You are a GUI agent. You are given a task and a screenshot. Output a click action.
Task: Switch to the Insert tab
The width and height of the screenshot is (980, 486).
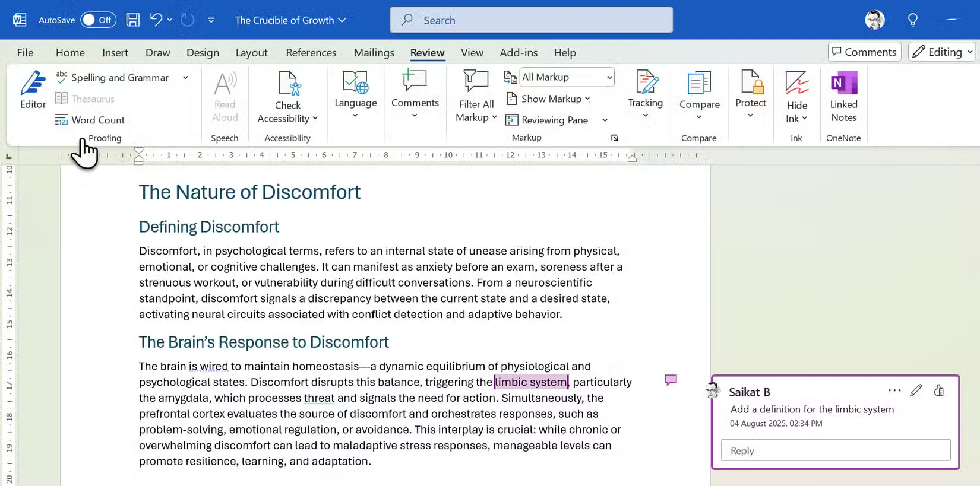pos(115,53)
